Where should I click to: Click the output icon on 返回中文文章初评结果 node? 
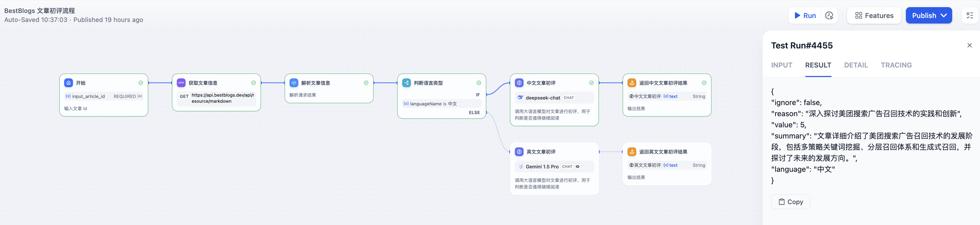point(632,83)
